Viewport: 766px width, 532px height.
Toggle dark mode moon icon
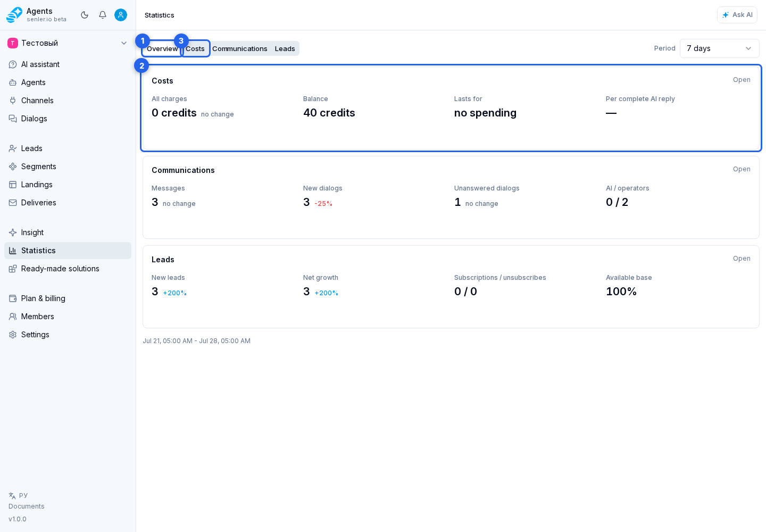coord(85,15)
